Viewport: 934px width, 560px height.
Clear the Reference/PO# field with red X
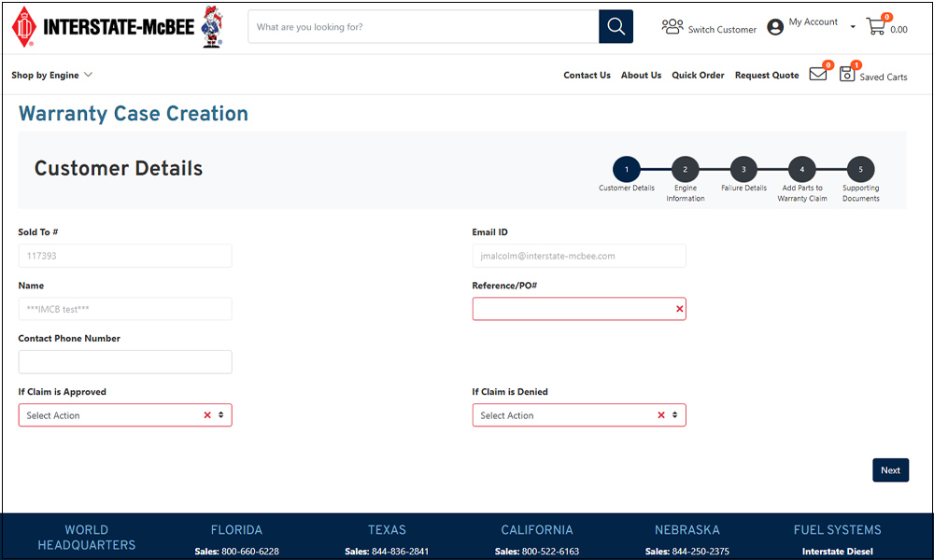[x=680, y=309]
